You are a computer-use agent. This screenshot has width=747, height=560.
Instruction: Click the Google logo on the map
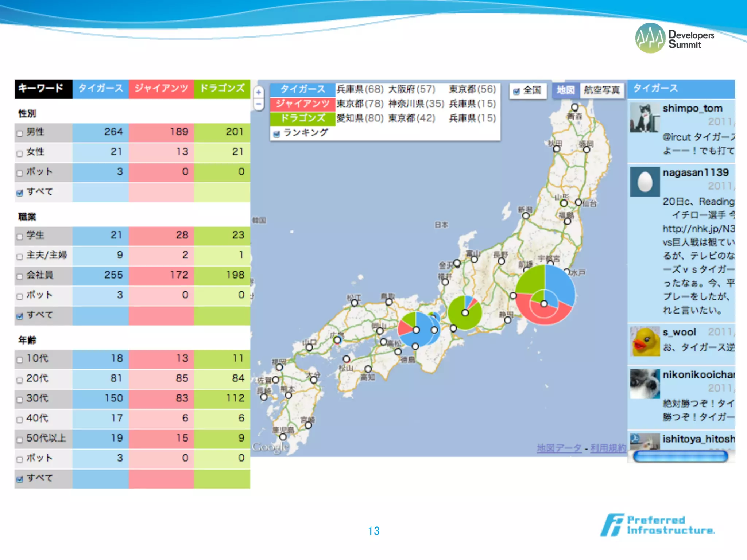click(270, 447)
